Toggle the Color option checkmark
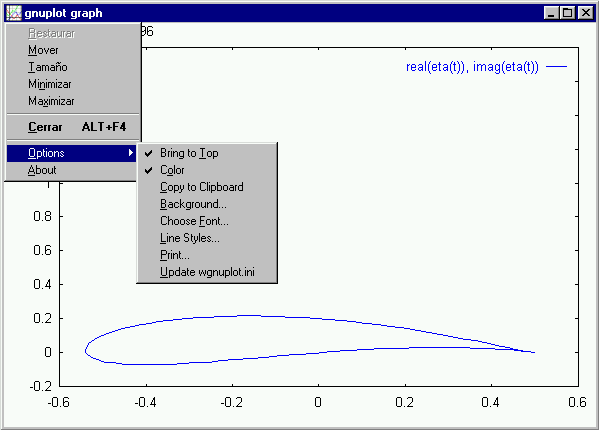Image resolution: width=599 pixels, height=430 pixels. (148, 170)
